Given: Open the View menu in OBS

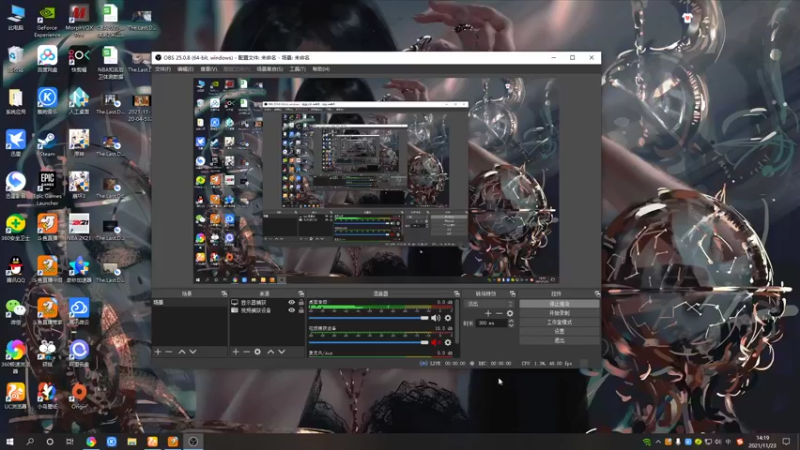Looking at the screenshot, I should [x=209, y=69].
